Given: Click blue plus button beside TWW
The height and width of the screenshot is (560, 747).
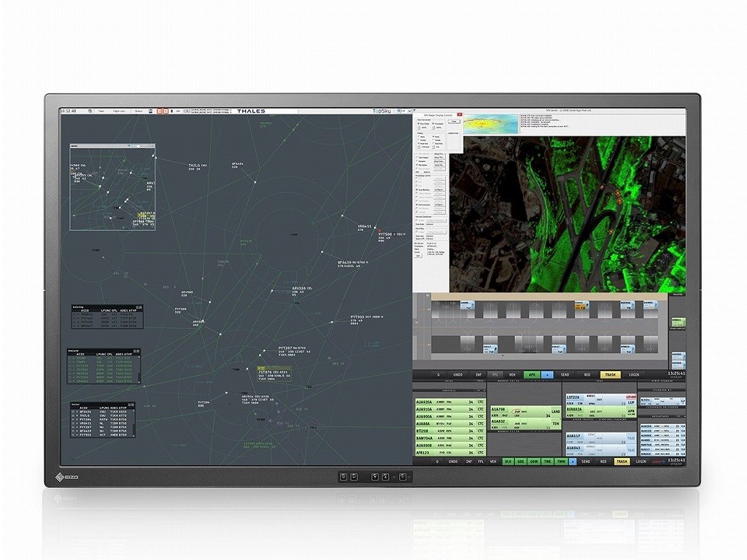Looking at the screenshot, I should click(x=573, y=462).
